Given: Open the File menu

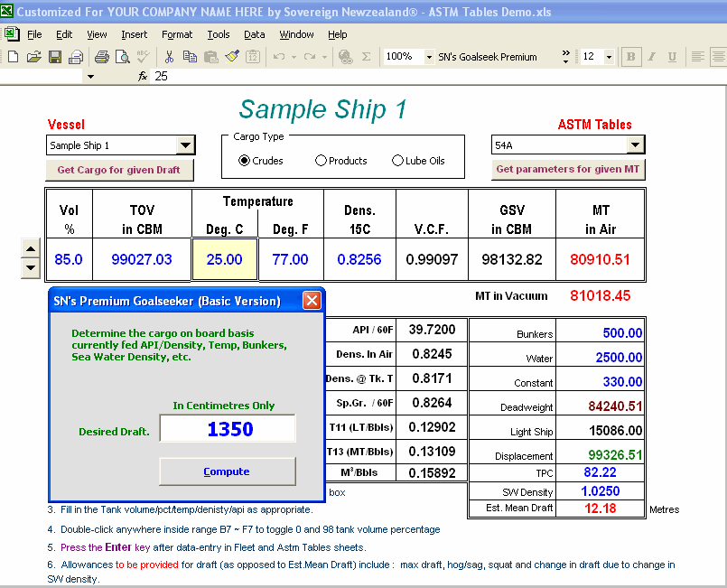Looking at the screenshot, I should 34,34.
